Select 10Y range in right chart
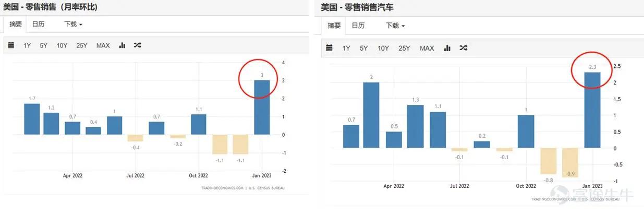This screenshot has width=644, height=214. tap(383, 48)
